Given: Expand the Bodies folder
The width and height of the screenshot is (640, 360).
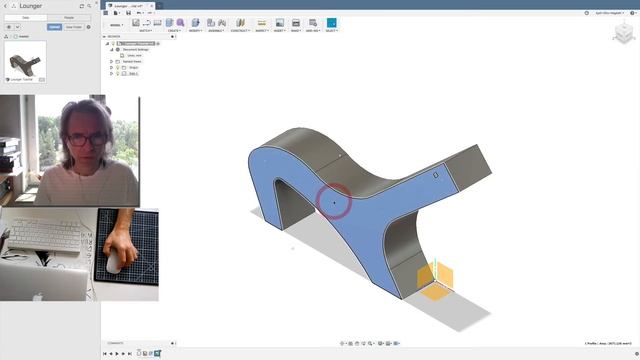Looking at the screenshot, I should pos(111,73).
